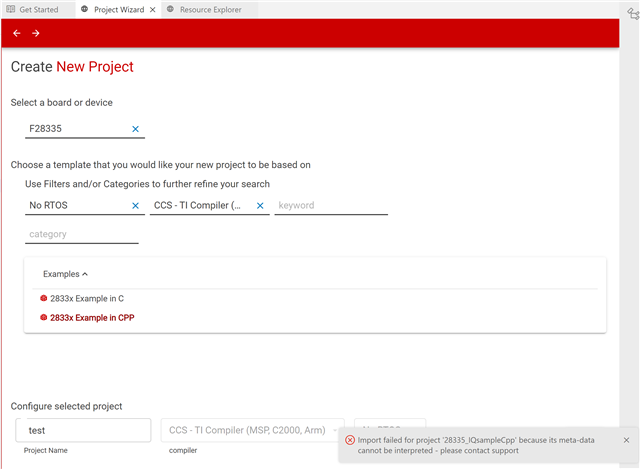Go back with the left arrow
This screenshot has height=469, width=640.
(x=17, y=33)
